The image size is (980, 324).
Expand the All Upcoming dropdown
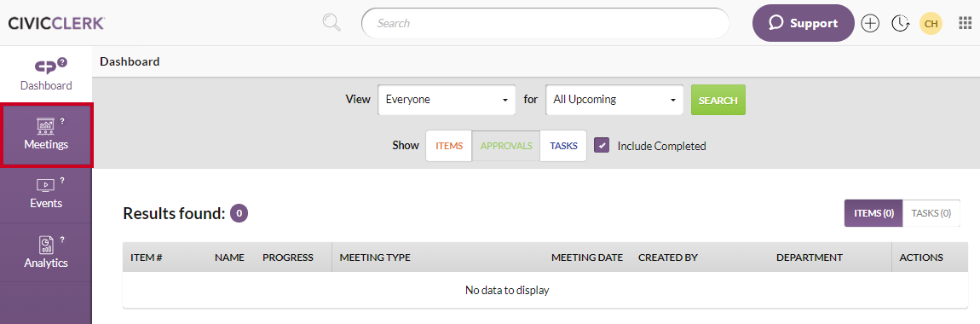coord(614,100)
